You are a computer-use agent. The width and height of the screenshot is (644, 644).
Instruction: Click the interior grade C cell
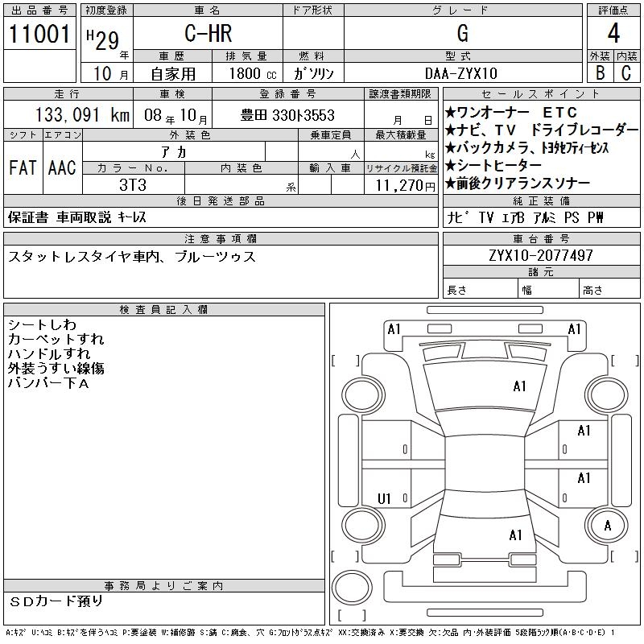tap(627, 72)
